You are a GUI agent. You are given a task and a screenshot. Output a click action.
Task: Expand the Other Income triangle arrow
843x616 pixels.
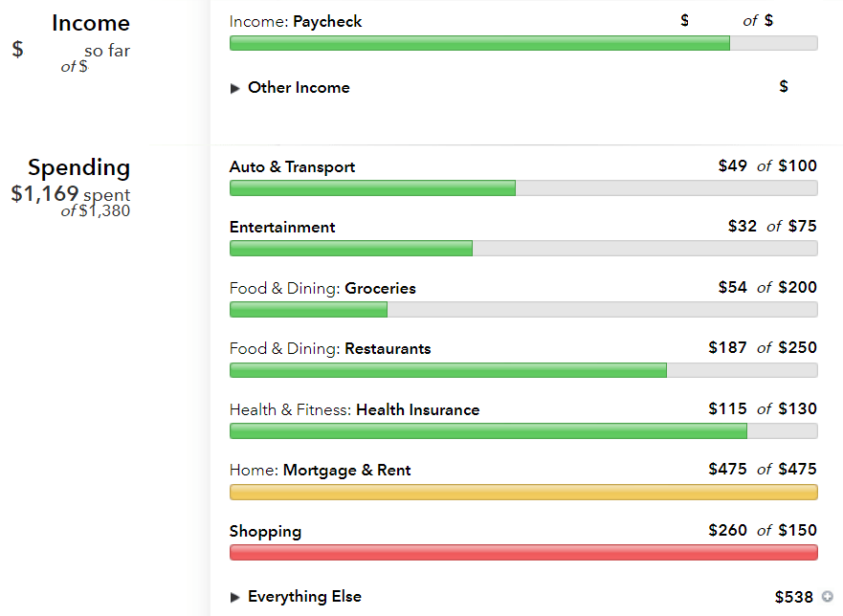[234, 88]
